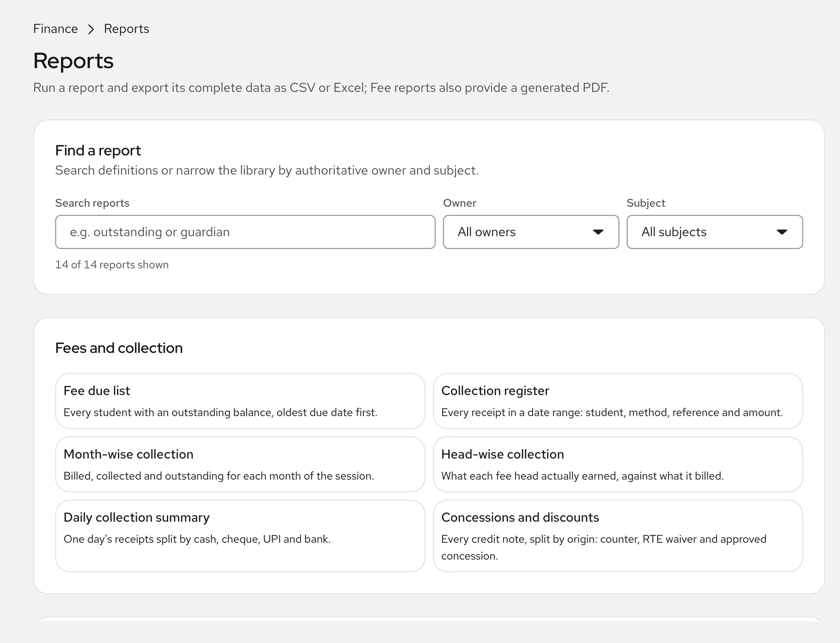The image size is (840, 643).
Task: Click the 'Search reports' field label
Action: pos(92,203)
